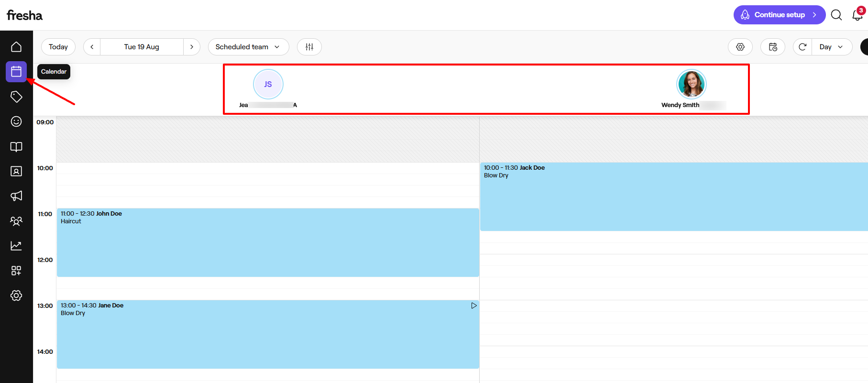Go to the previous day arrow

[92, 47]
